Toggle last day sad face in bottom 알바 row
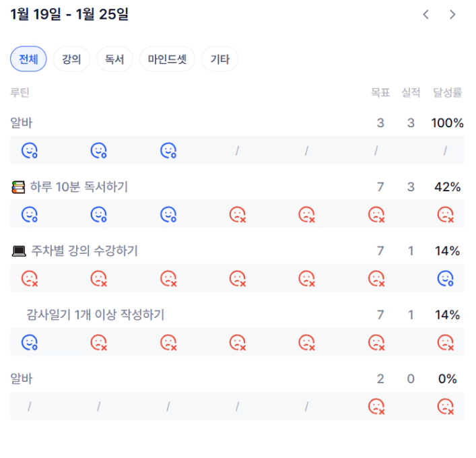Image resolution: width=476 pixels, height=458 pixels. coord(445,407)
